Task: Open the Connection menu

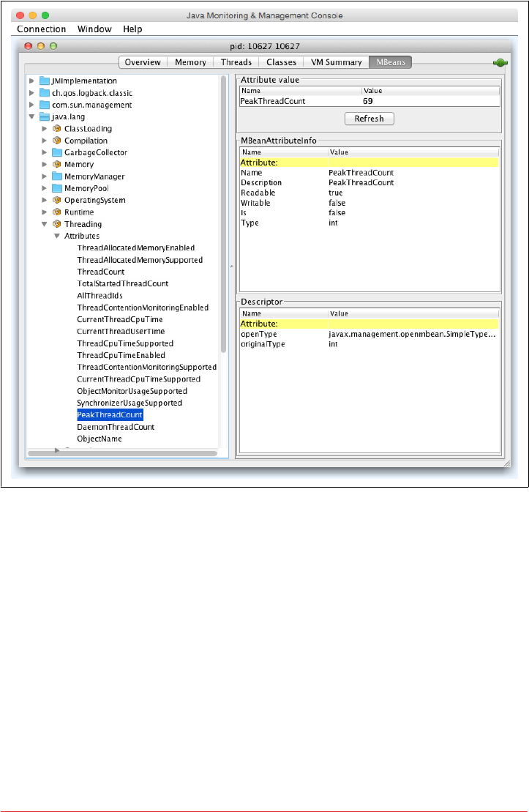Action: [x=42, y=29]
